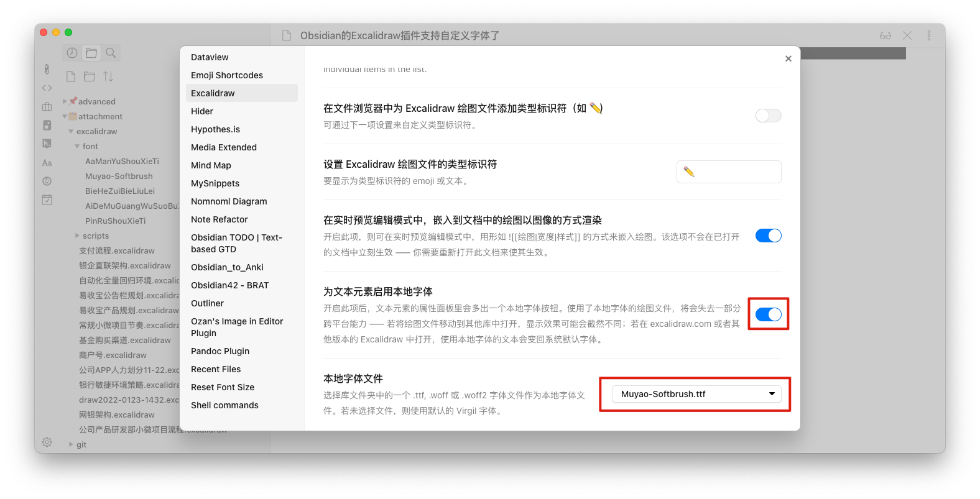Open the 基金购买渠道.excalidraw file
The width and height of the screenshot is (980, 499).
pyautogui.click(x=125, y=341)
